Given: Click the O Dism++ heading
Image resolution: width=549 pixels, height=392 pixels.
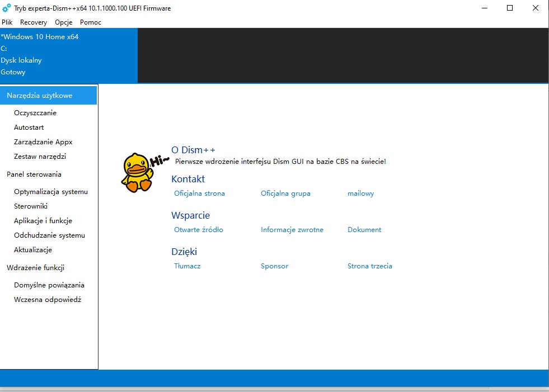Looking at the screenshot, I should point(193,150).
